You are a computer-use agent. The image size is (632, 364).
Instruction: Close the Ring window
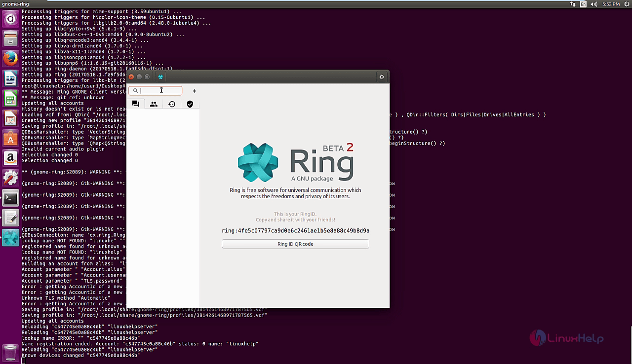click(x=132, y=77)
